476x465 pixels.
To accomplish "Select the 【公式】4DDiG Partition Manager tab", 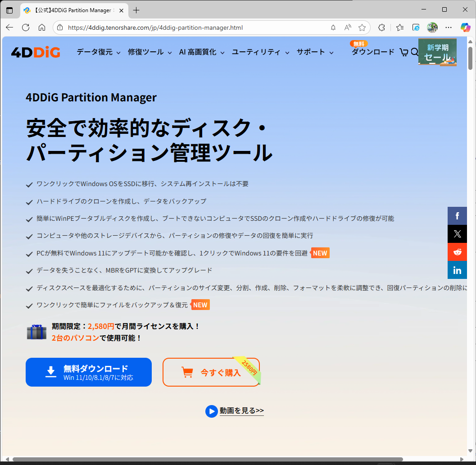I will pos(73,10).
